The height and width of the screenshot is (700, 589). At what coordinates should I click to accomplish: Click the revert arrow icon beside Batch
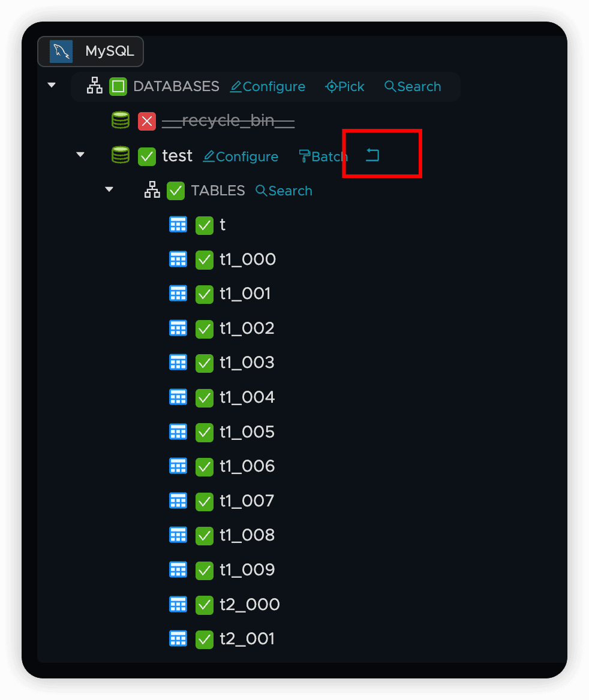[372, 155]
